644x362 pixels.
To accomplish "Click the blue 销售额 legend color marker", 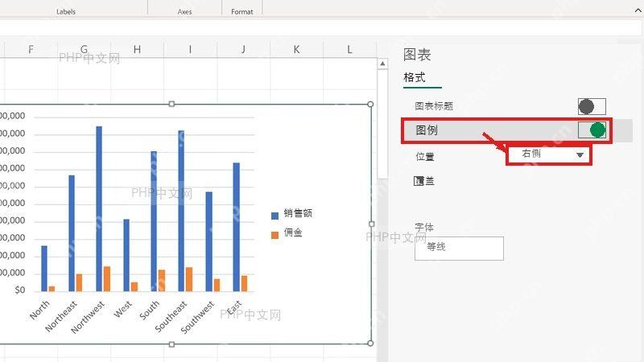I will coord(275,216).
